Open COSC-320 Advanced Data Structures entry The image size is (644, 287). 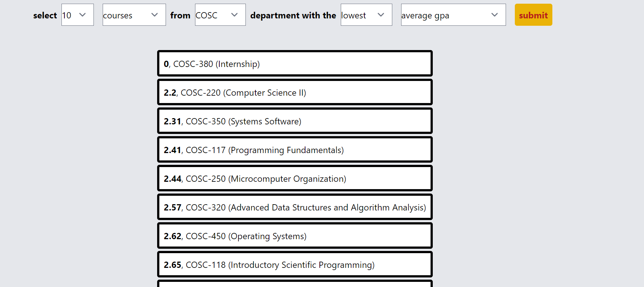pos(295,207)
